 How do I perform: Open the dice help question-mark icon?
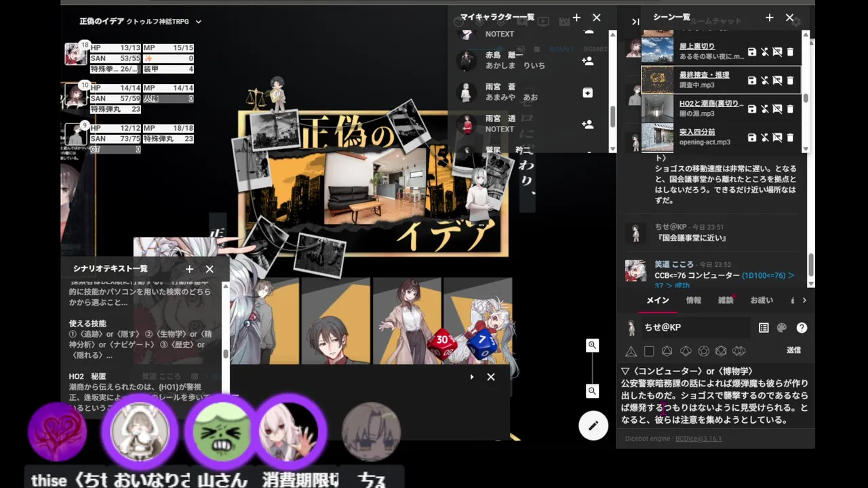click(x=802, y=327)
